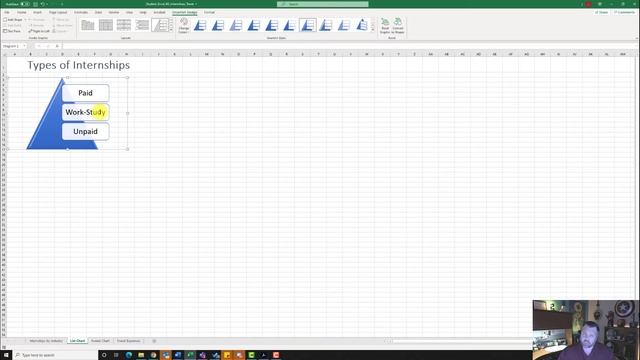Open the Name Box dropdown showing Diagram 1
The height and width of the screenshot is (360, 640).
(24, 46)
